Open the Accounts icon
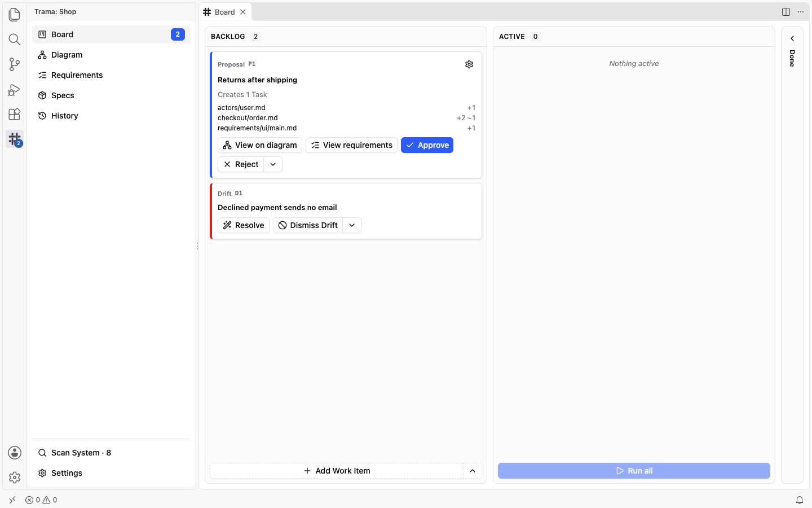 click(15, 453)
